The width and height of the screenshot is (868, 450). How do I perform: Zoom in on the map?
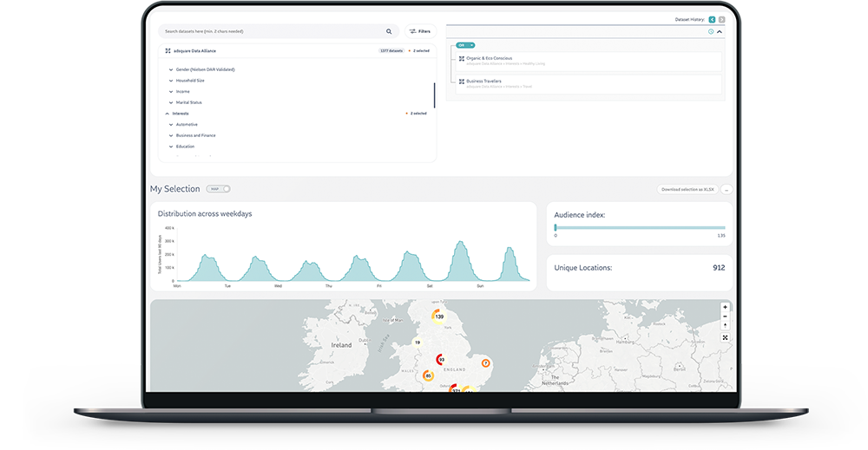[725, 308]
